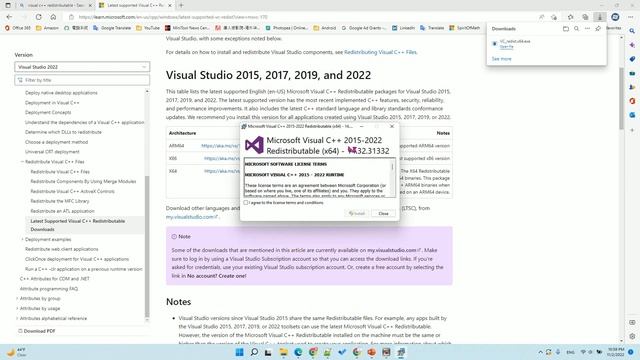
Task: Click the Install button in the installer
Action: coord(357,213)
